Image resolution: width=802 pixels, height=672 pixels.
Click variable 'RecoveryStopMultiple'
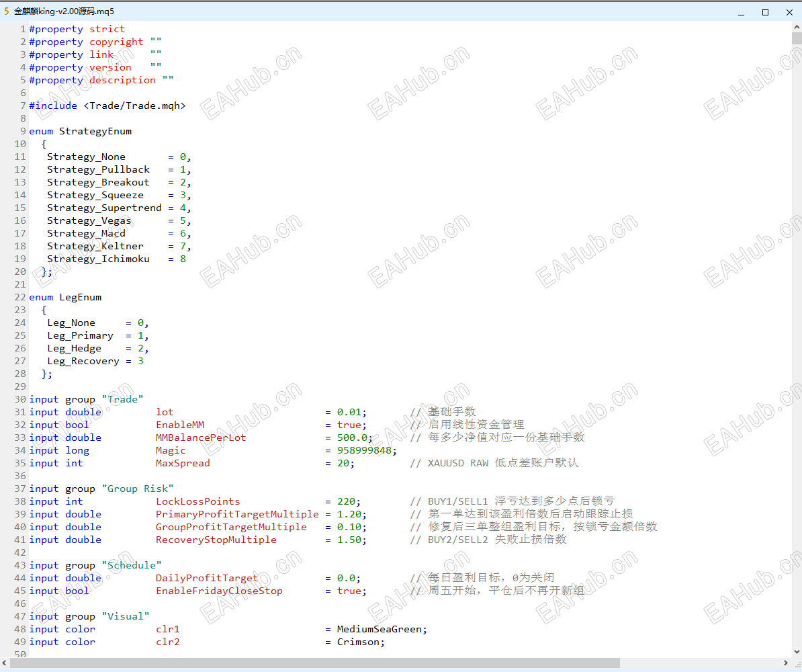point(216,540)
